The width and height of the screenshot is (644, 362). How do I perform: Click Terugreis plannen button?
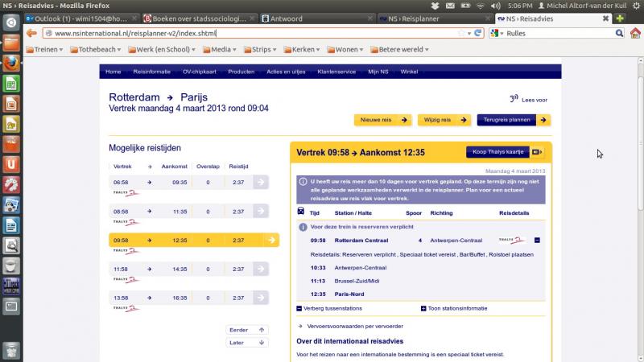(x=514, y=120)
